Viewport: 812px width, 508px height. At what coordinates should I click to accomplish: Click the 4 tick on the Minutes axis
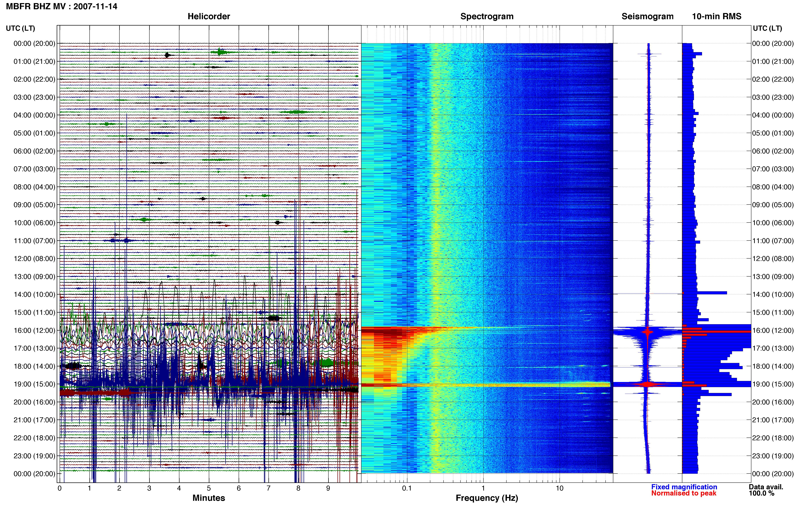point(179,488)
